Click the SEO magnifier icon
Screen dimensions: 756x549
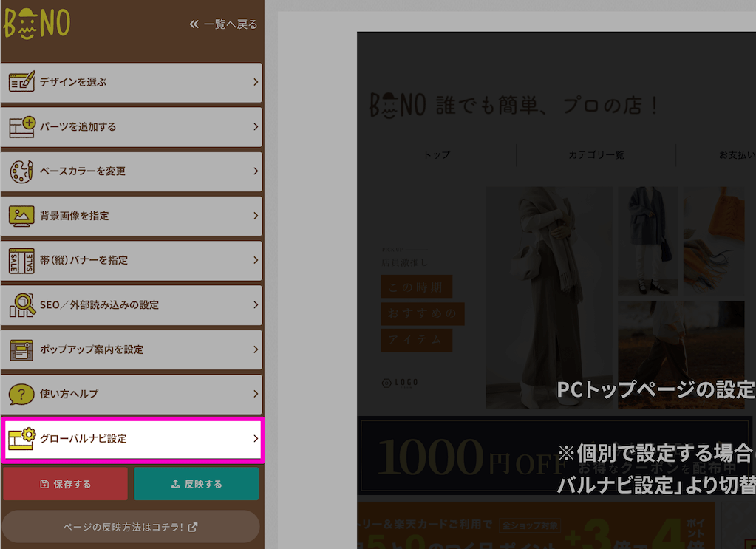(x=21, y=304)
